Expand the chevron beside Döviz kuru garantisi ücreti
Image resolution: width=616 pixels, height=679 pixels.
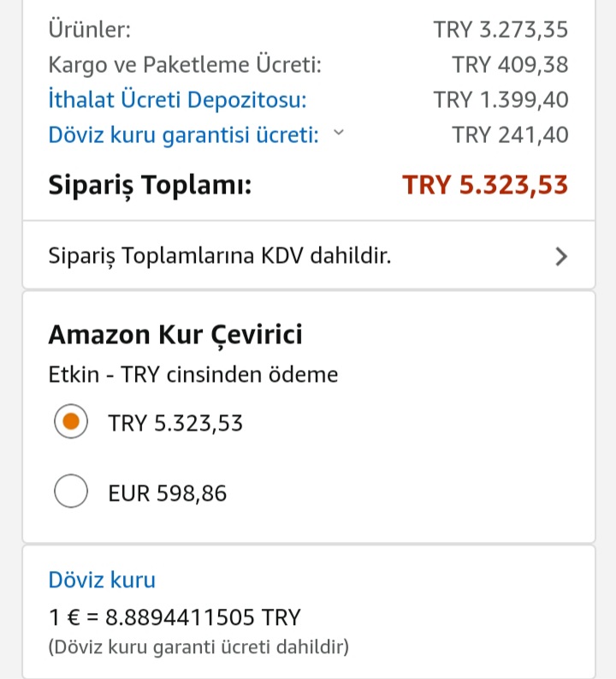339,133
